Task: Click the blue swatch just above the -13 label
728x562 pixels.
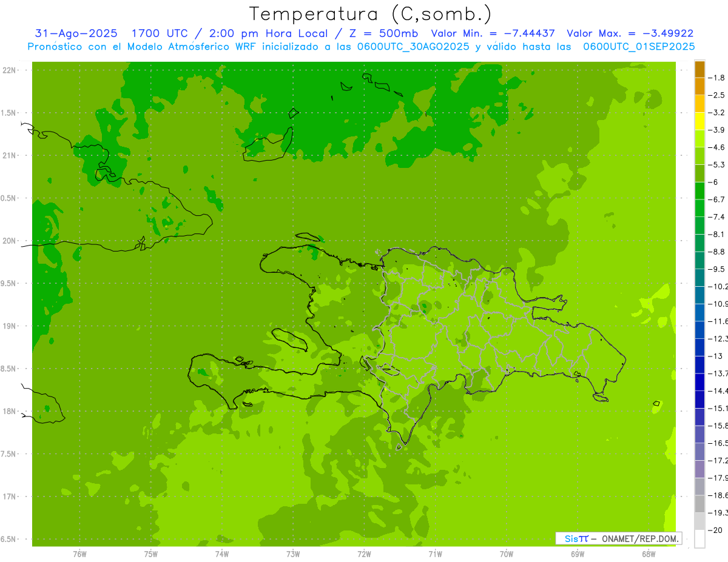Action: click(699, 347)
